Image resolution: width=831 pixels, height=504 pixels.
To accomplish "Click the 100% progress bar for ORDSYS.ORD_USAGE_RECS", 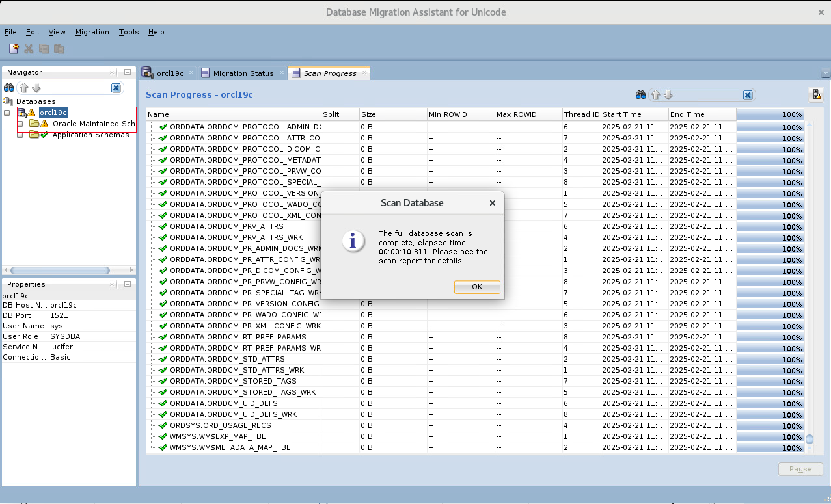I will click(x=770, y=425).
